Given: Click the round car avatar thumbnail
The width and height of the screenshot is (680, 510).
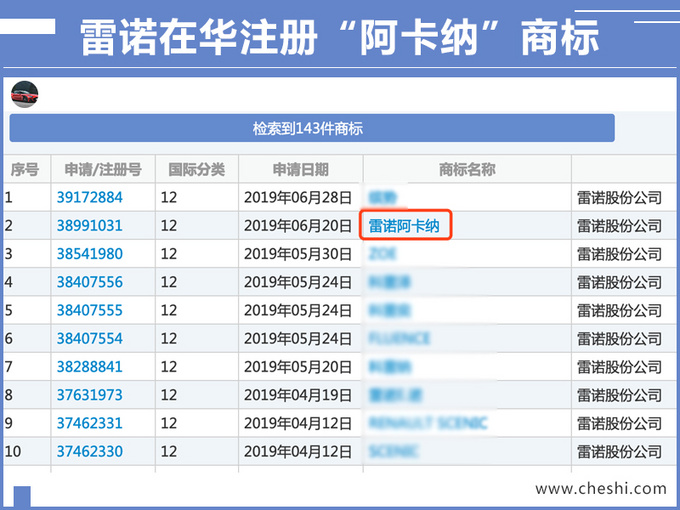Looking at the screenshot, I should (x=25, y=94).
